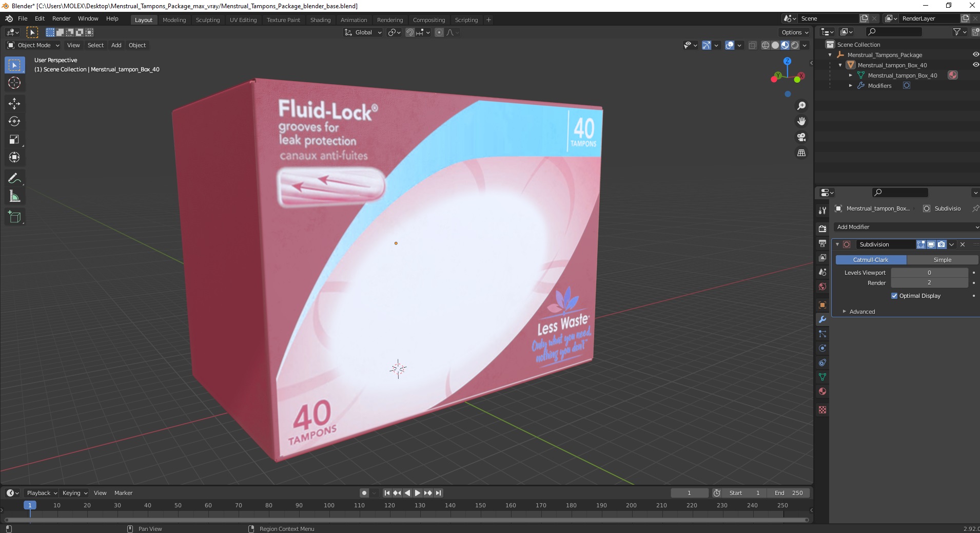Screen dimensions: 980x533
Task: Select the Catmull-Clark subdivision type
Action: tap(871, 260)
